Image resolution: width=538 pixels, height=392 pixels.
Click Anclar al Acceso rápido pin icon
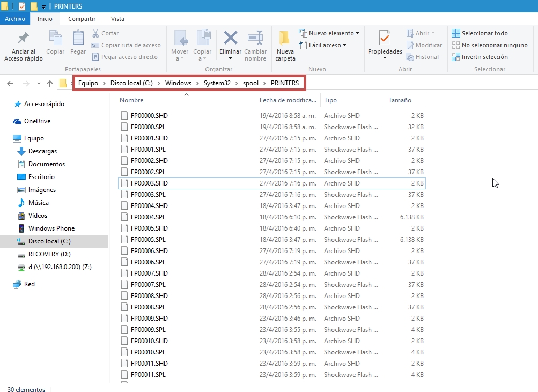tap(23, 38)
